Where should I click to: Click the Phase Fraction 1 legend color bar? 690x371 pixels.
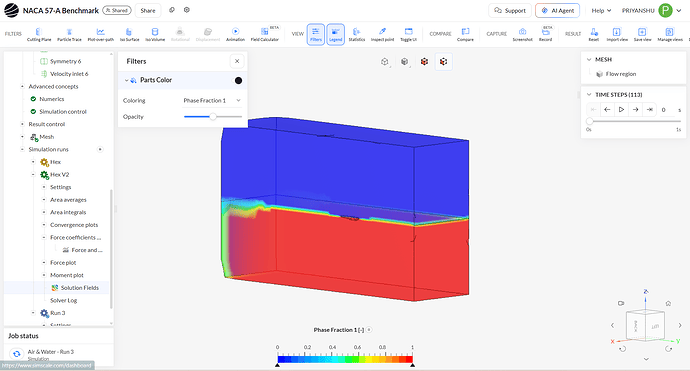(345, 360)
